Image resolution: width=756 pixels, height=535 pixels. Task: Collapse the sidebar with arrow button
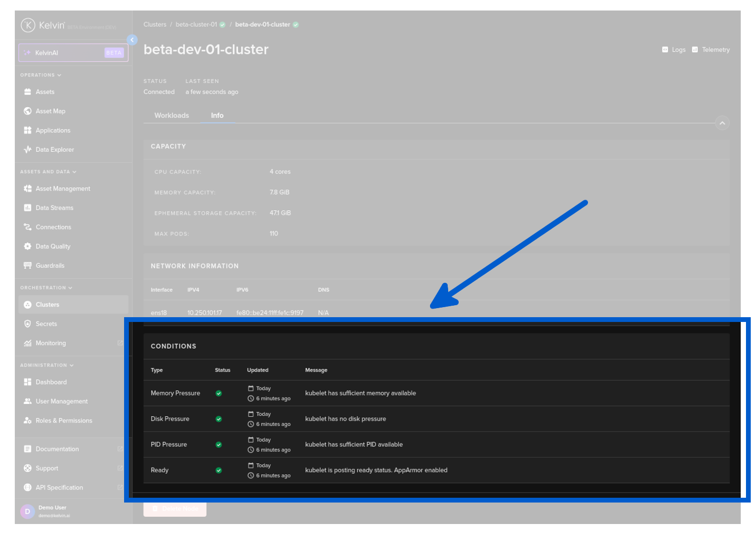click(x=132, y=40)
